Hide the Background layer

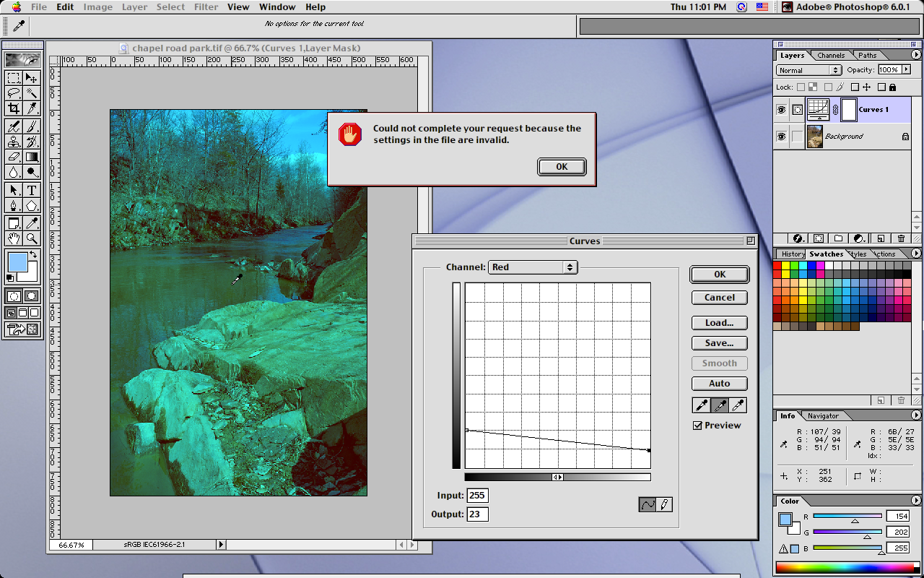781,137
